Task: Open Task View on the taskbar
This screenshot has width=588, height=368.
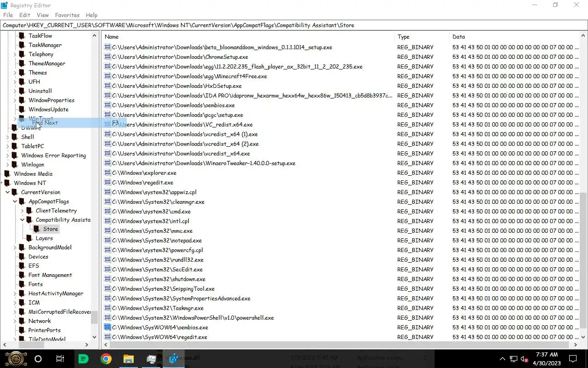Action: [x=60, y=359]
